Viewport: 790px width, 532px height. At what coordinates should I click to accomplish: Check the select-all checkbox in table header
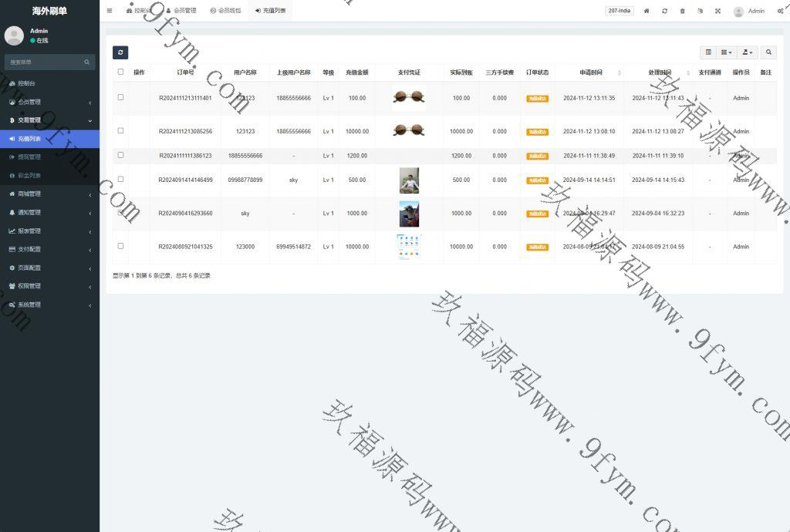(x=120, y=72)
